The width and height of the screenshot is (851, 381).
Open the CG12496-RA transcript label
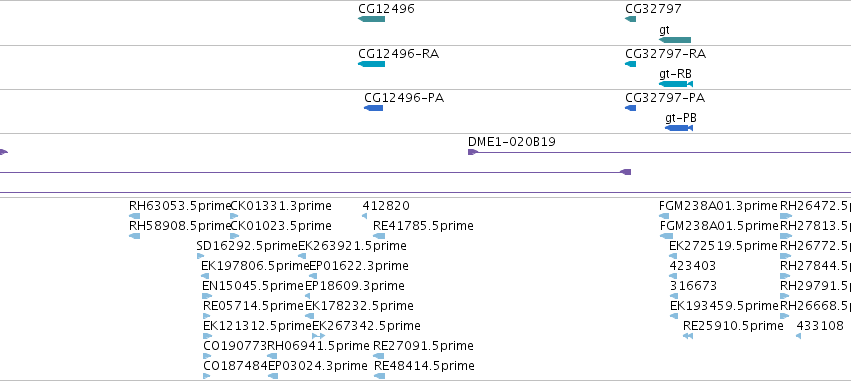[398, 54]
